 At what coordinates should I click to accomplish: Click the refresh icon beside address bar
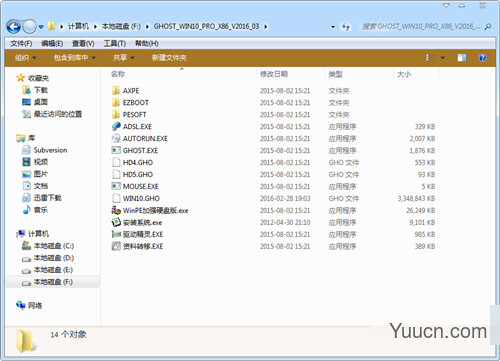tap(346, 27)
